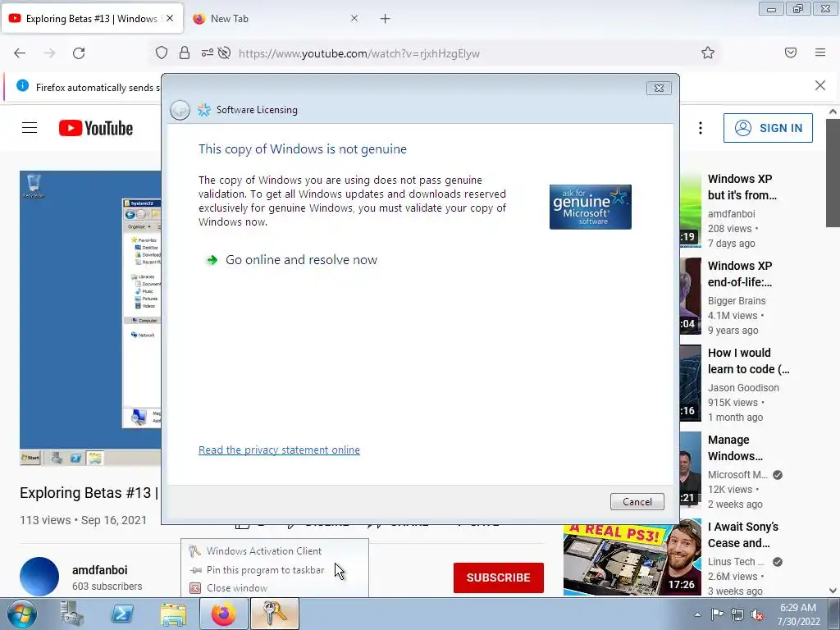840x630 pixels.
Task: Open the site permissions icon in address bar
Action: [x=208, y=53]
